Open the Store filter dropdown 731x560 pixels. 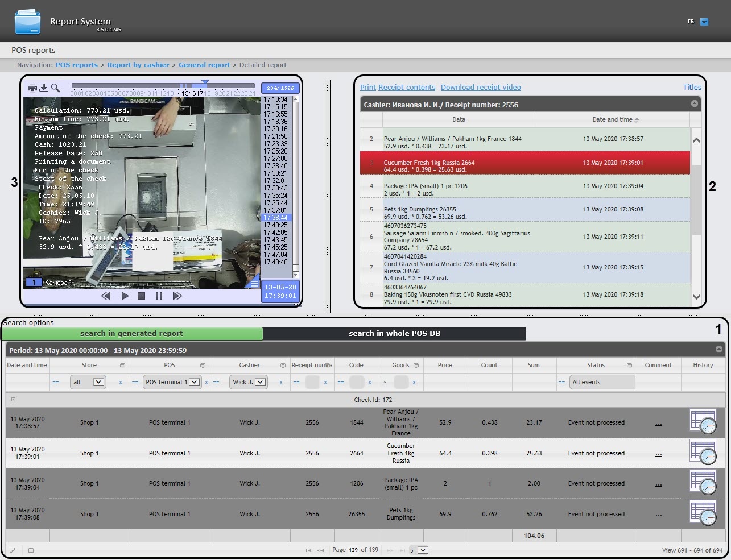98,382
